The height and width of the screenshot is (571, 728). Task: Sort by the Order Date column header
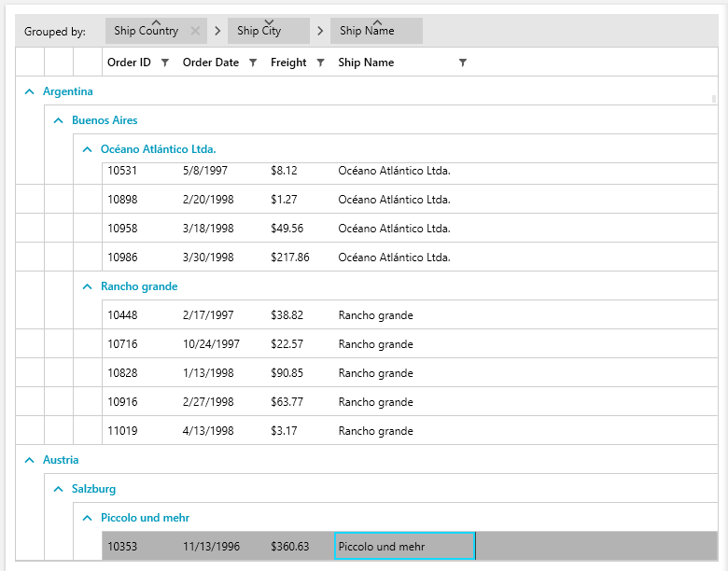coord(211,63)
